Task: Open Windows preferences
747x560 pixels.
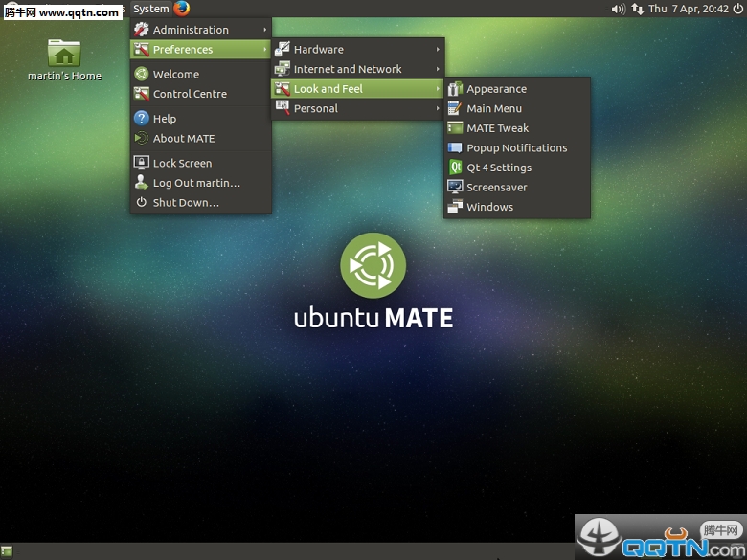Action: coord(489,207)
